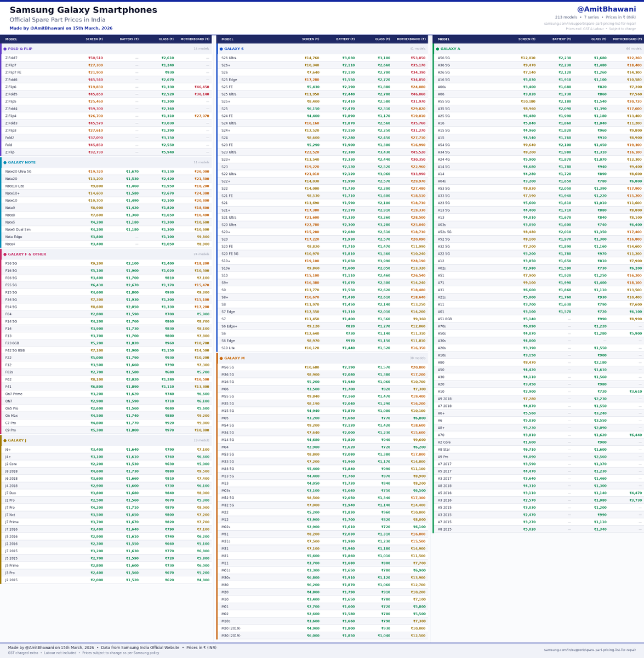The image size is (644, 658).
Task: Click 'Made by @AmitBhawani on 15th March, 2026' under the title
Action: [61, 28]
